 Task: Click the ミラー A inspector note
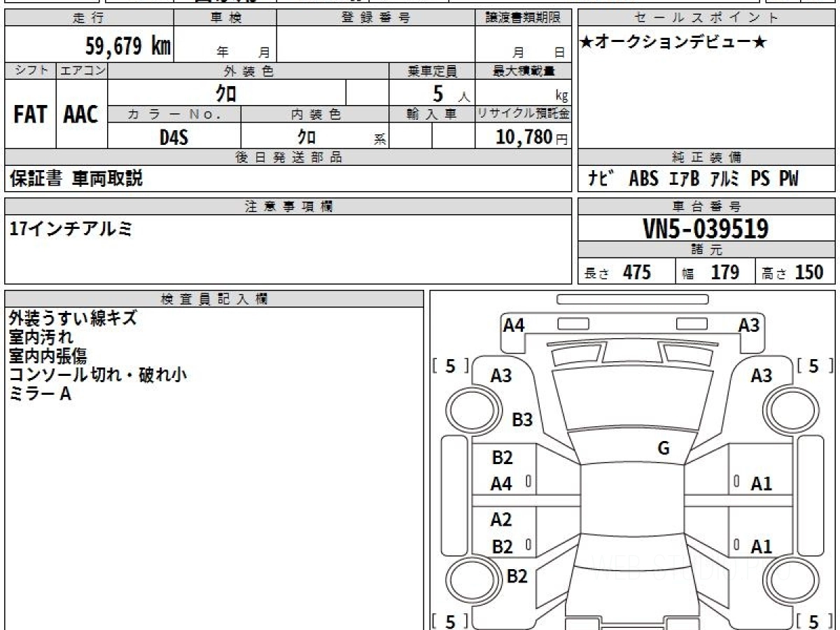coord(40,394)
